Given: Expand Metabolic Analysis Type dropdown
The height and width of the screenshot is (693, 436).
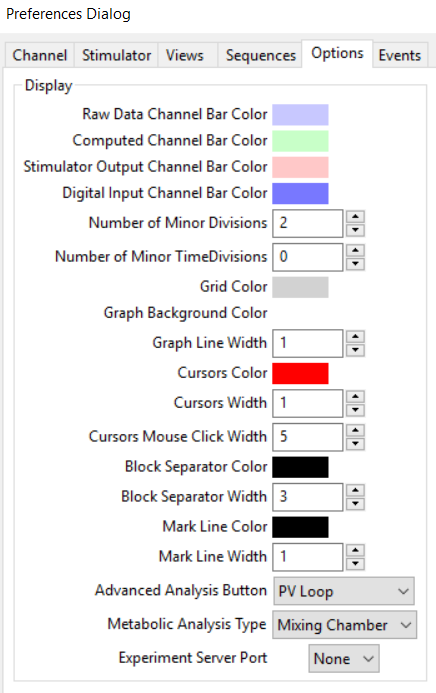Looking at the screenshot, I should point(344,624).
